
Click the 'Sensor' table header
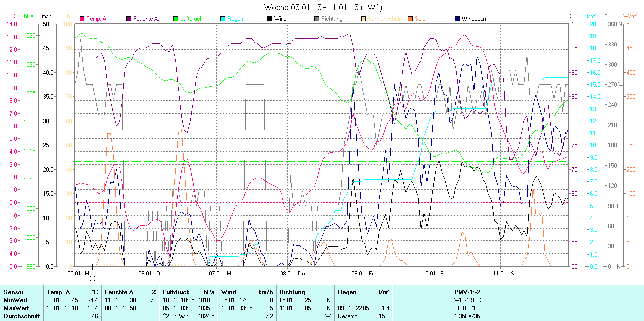coord(13,292)
